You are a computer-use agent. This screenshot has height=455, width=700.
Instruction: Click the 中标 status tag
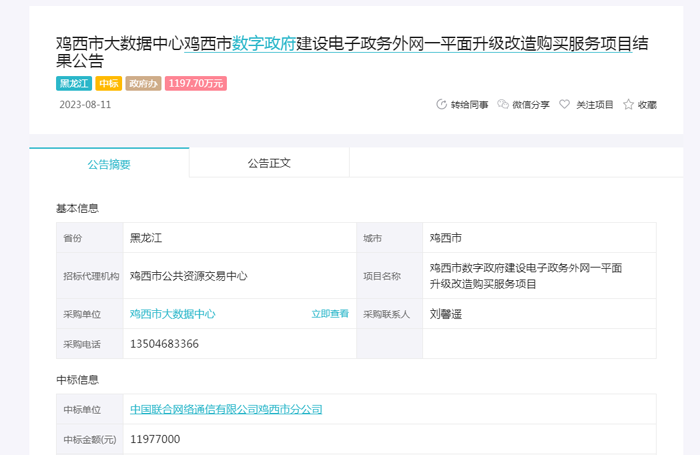pyautogui.click(x=108, y=83)
